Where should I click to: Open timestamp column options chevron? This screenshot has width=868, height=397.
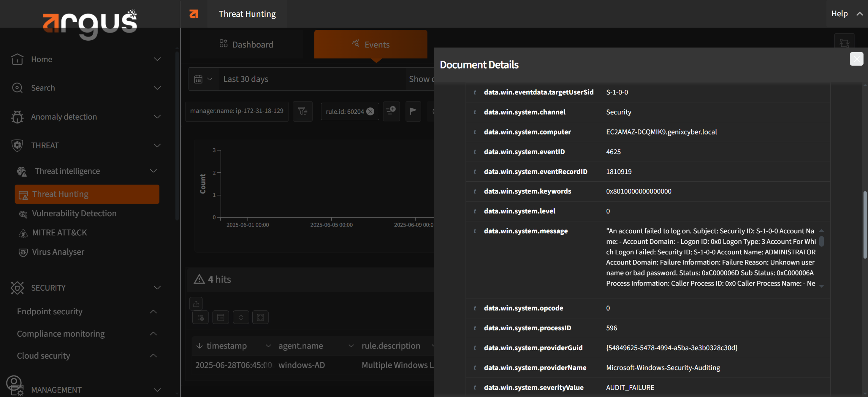point(268,346)
